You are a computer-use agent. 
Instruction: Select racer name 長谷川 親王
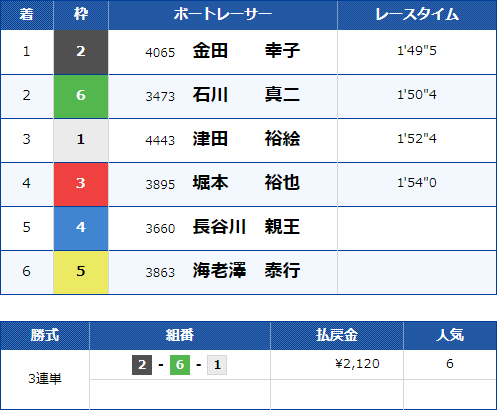(246, 227)
